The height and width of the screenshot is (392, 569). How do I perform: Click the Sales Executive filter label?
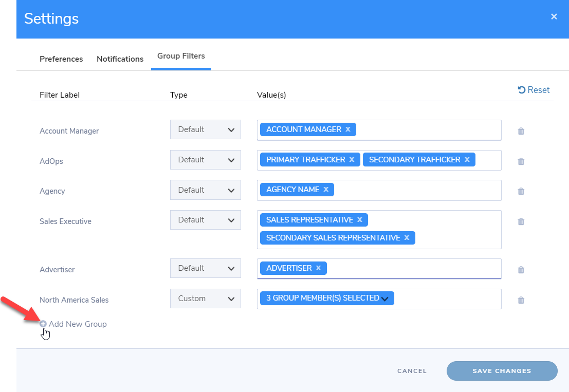coord(65,221)
